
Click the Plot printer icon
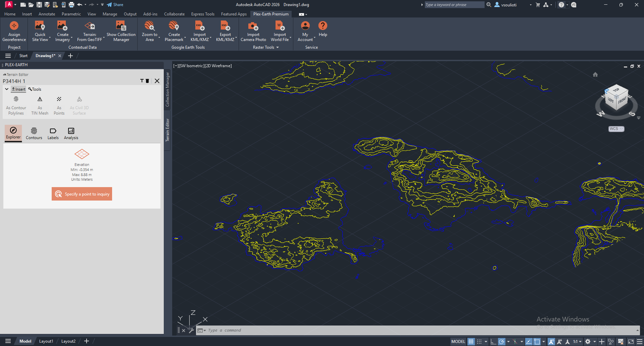click(x=71, y=5)
